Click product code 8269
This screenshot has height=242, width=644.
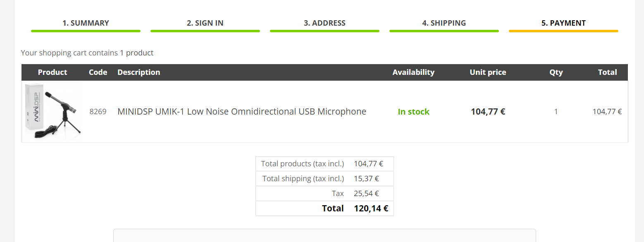click(x=98, y=112)
